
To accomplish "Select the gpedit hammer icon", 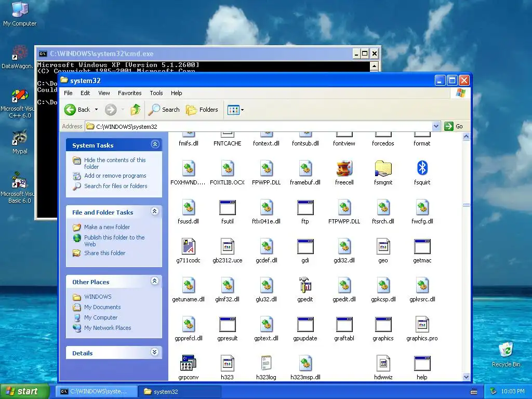I will [x=305, y=285].
